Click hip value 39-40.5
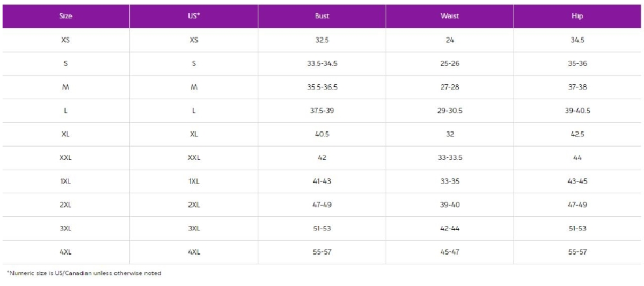Image resolution: width=644 pixels, height=286 pixels. pos(577,110)
